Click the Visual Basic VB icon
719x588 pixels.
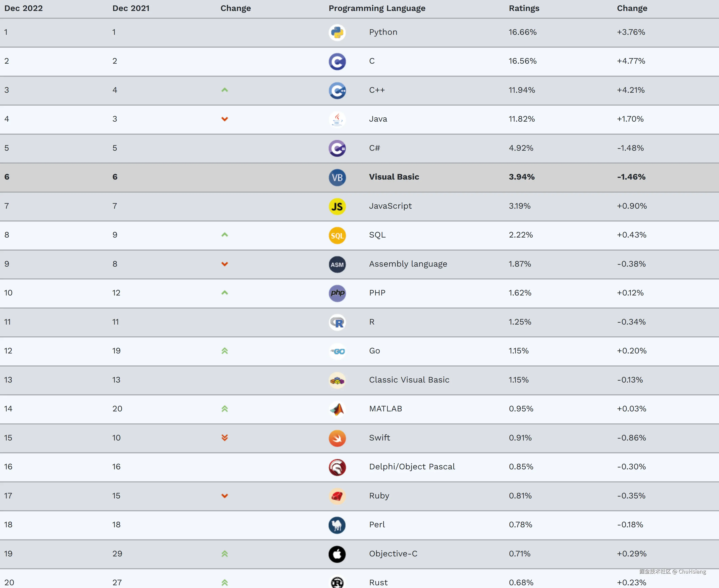[x=337, y=177]
